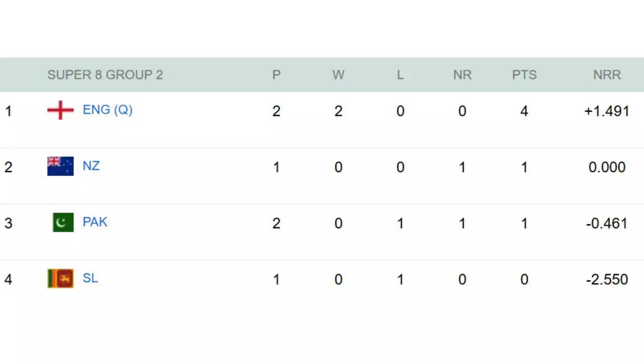Click the New Zealand flag icon

(x=60, y=166)
